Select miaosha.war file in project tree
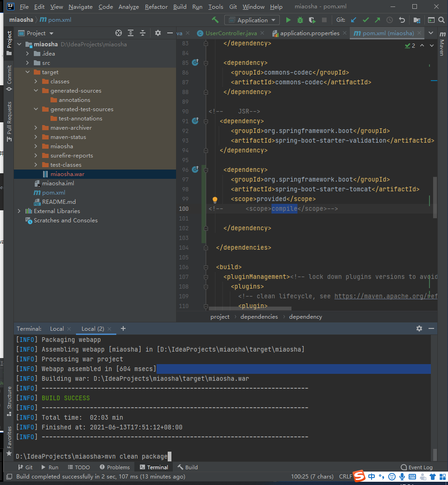The width and height of the screenshot is (448, 485). [x=67, y=174]
